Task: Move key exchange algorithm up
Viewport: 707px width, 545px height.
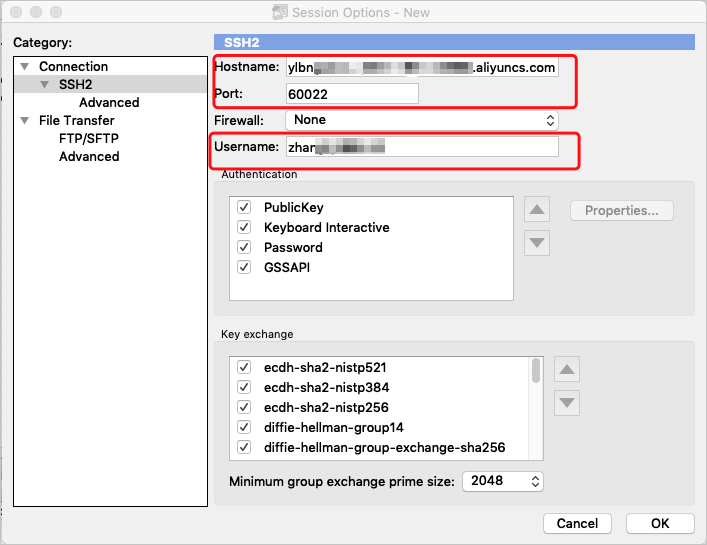Action: click(567, 369)
